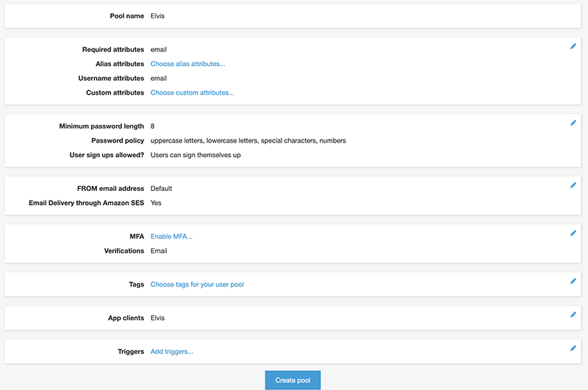Edit the App clients section pencil icon
The image size is (588, 390).
pyautogui.click(x=573, y=314)
